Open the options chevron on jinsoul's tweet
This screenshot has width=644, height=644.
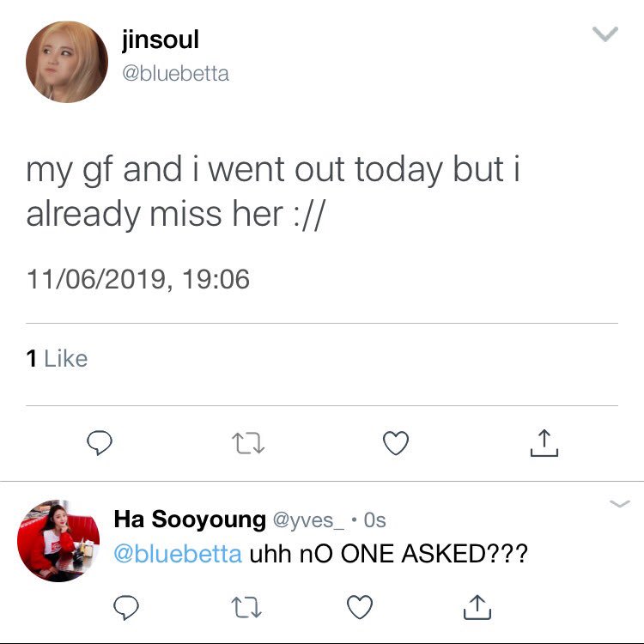pos(605,33)
